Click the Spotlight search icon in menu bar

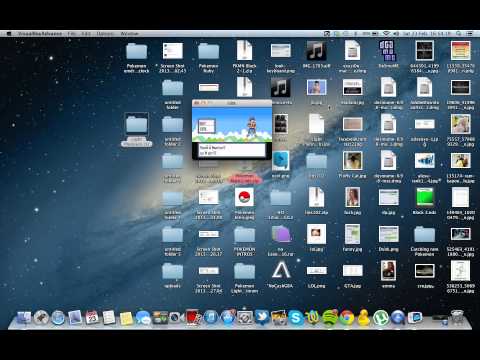point(459,34)
